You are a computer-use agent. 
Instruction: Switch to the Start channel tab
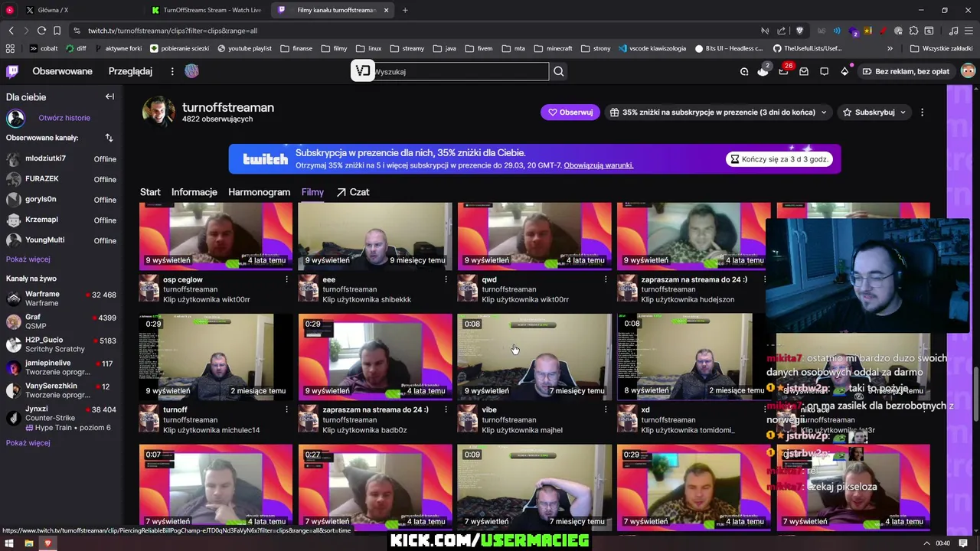pyautogui.click(x=150, y=192)
